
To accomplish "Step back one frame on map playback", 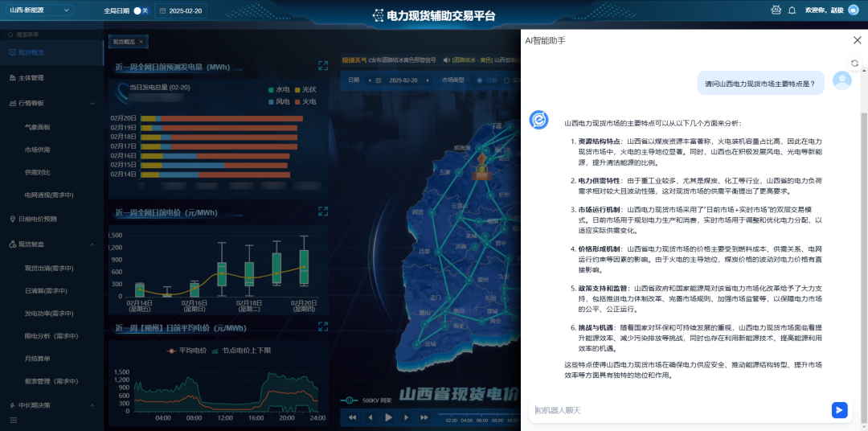I will tap(371, 417).
